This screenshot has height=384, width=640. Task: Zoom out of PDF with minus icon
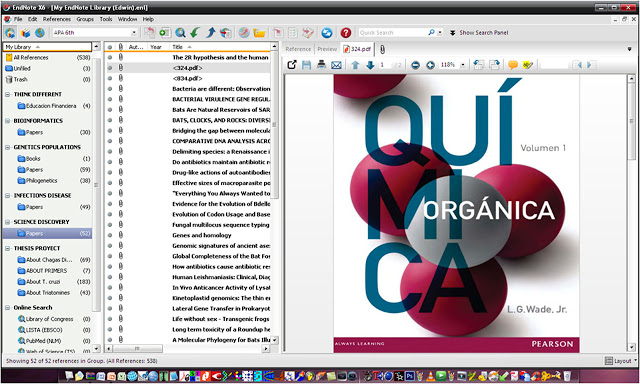point(416,65)
